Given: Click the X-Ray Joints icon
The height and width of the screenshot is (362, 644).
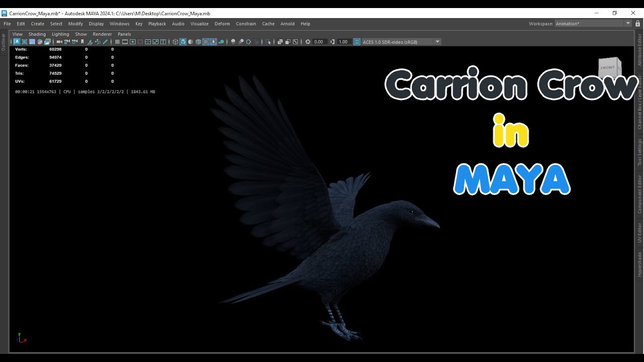Looking at the screenshot, I should click(x=295, y=42).
